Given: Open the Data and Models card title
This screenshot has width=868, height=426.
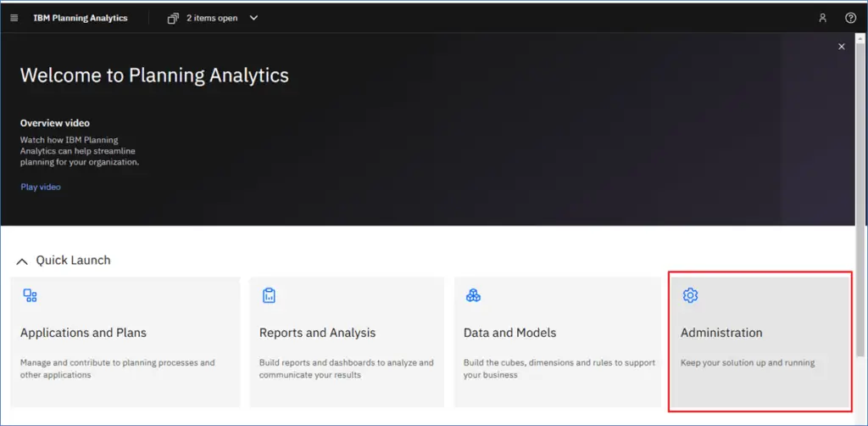Looking at the screenshot, I should (509, 333).
